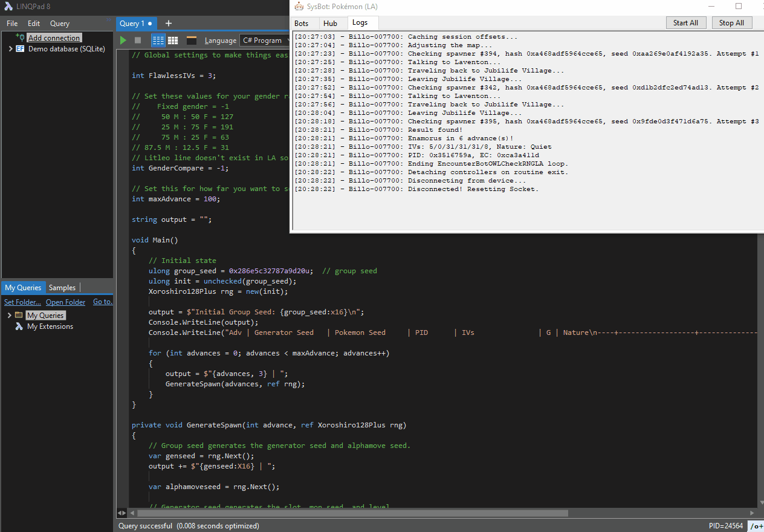Viewport: 764px width, 532px height.
Task: Select the Demo database (SQLite) item
Action: click(66, 49)
